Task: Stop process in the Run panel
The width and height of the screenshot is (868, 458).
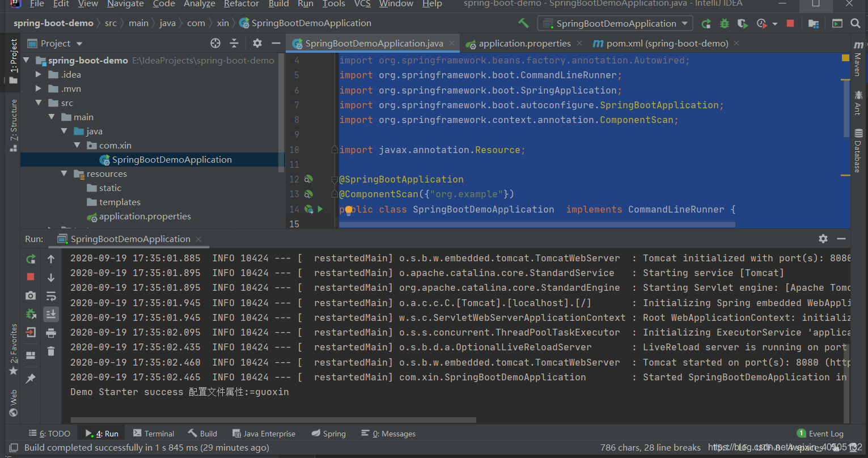Action: tap(31, 277)
